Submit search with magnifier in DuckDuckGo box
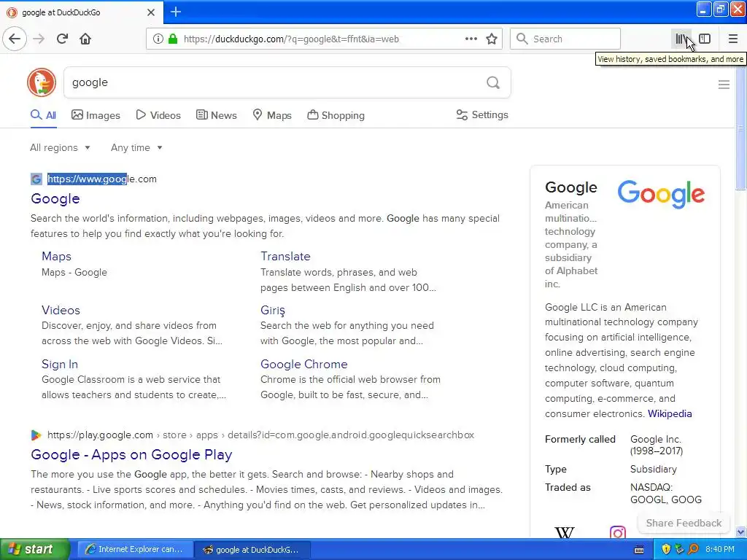 493,83
